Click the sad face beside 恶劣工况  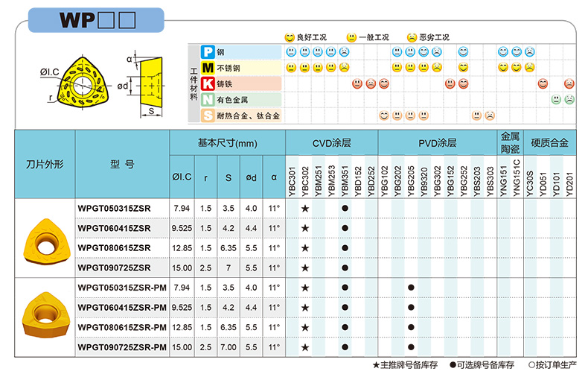pyautogui.click(x=412, y=37)
